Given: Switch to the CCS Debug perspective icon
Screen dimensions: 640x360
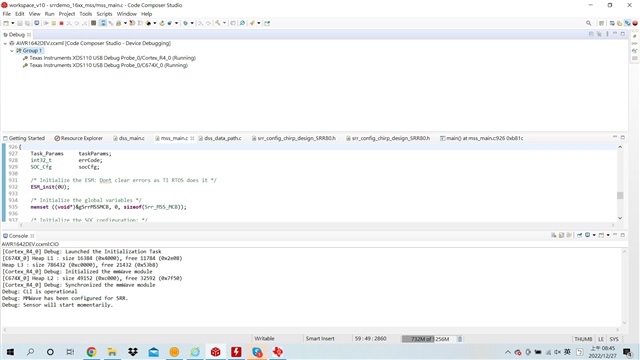Looking at the screenshot, I should pyautogui.click(x=627, y=23).
